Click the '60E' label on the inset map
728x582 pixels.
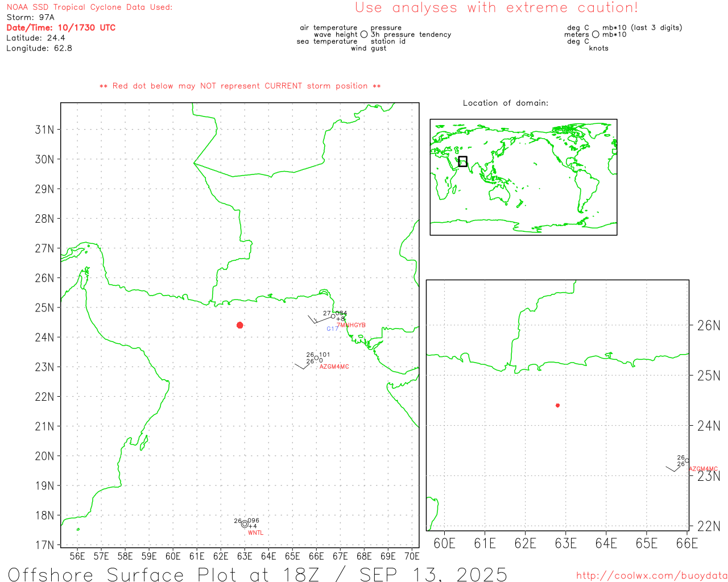[444, 543]
